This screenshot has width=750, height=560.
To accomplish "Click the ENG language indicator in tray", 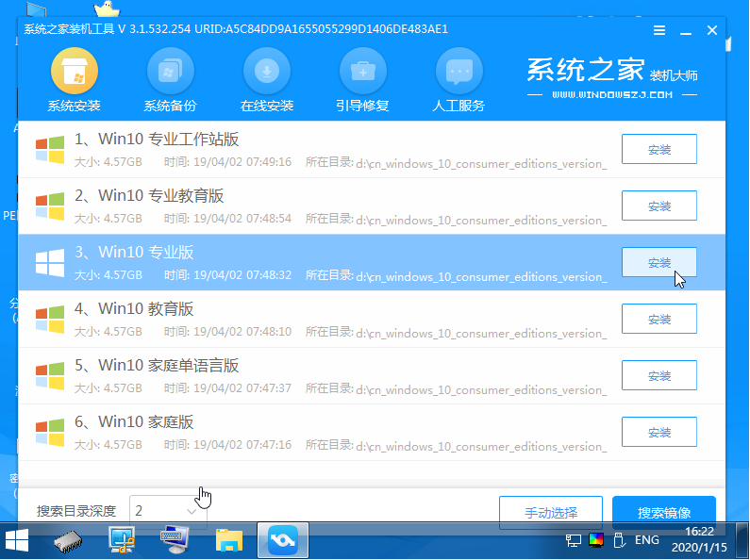I will click(646, 540).
